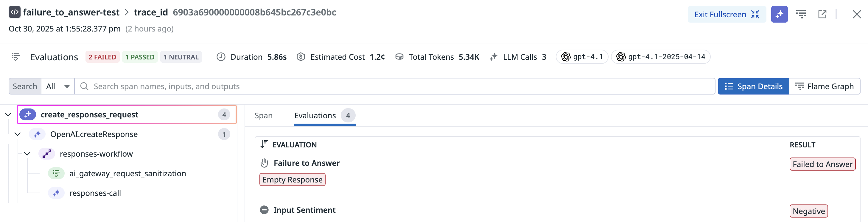This screenshot has height=222, width=868.
Task: Click the evaluation sort order icon
Action: 264,145
